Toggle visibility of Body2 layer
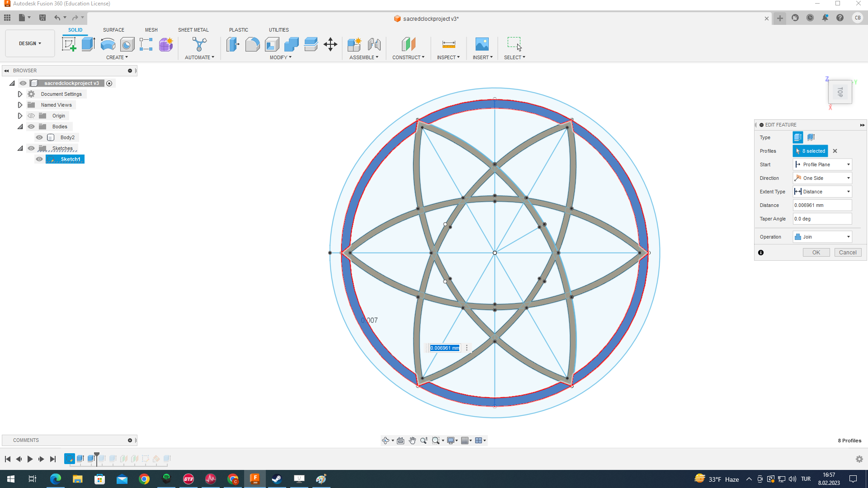 pos(39,138)
